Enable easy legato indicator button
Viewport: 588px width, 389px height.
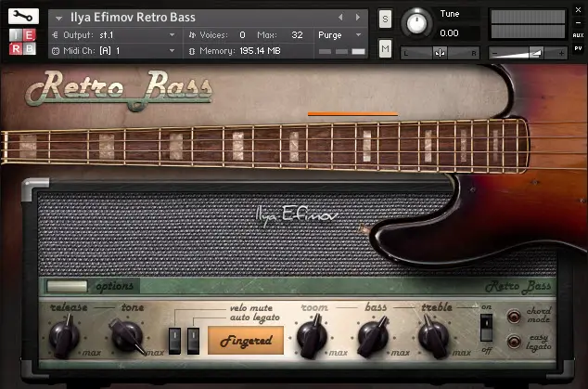tap(514, 342)
